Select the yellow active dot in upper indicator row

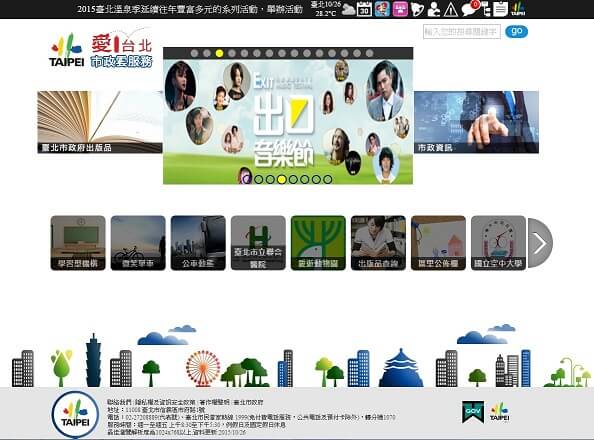(219, 53)
